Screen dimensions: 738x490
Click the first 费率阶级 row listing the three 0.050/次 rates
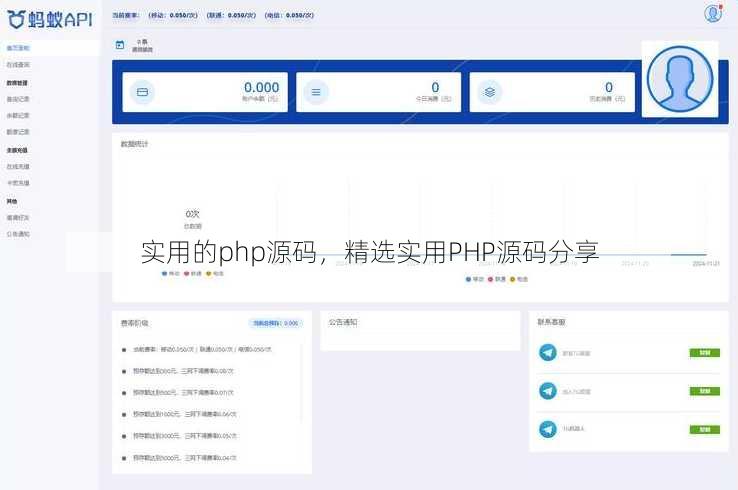pyautogui.click(x=202, y=350)
